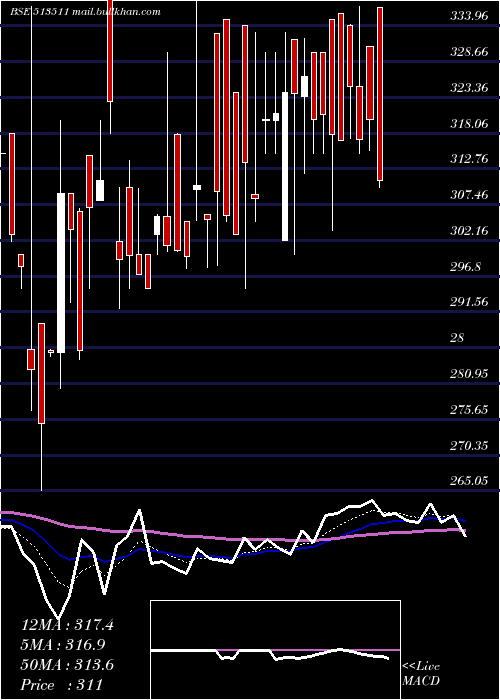Select the 302.16 price axis label
This screenshot has width=500, height=700.
[x=470, y=231]
